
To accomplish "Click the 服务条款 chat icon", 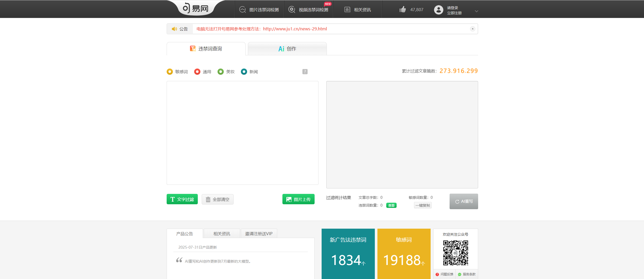I will coord(459,274).
